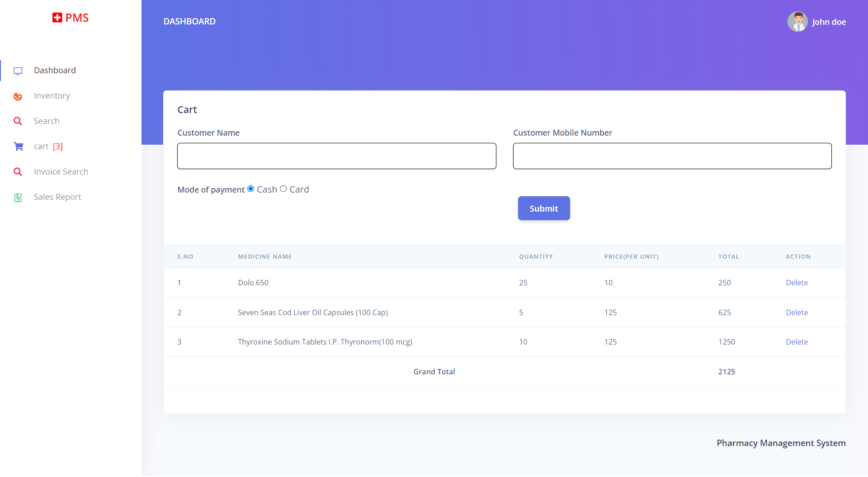The height and width of the screenshot is (477, 868).
Task: Click the Search magnifier icon in sidebar
Action: (18, 121)
